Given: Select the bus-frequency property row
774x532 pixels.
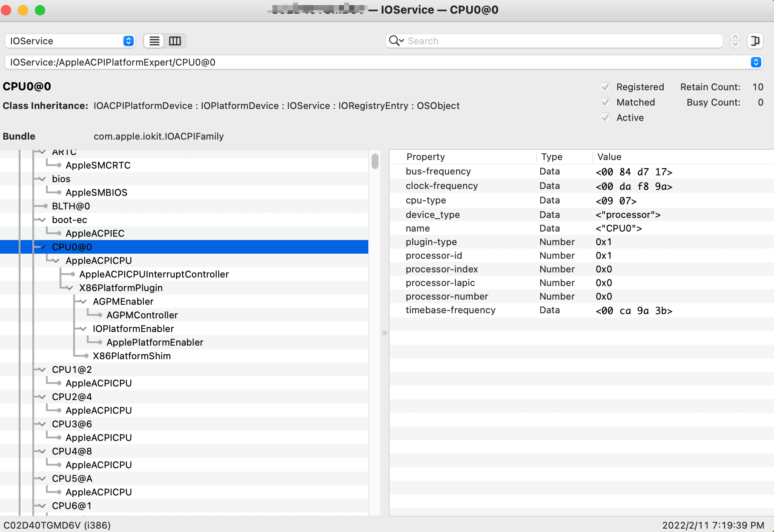Looking at the screenshot, I should coord(582,172).
